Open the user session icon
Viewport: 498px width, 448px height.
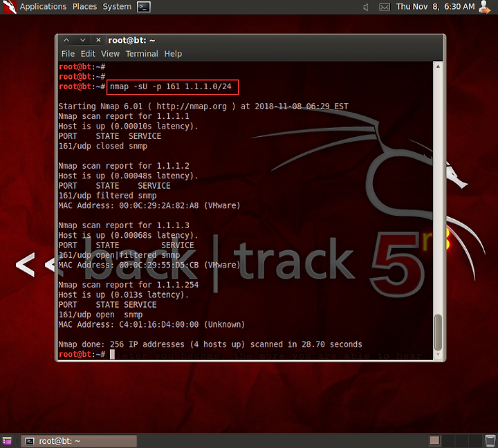coord(484,7)
